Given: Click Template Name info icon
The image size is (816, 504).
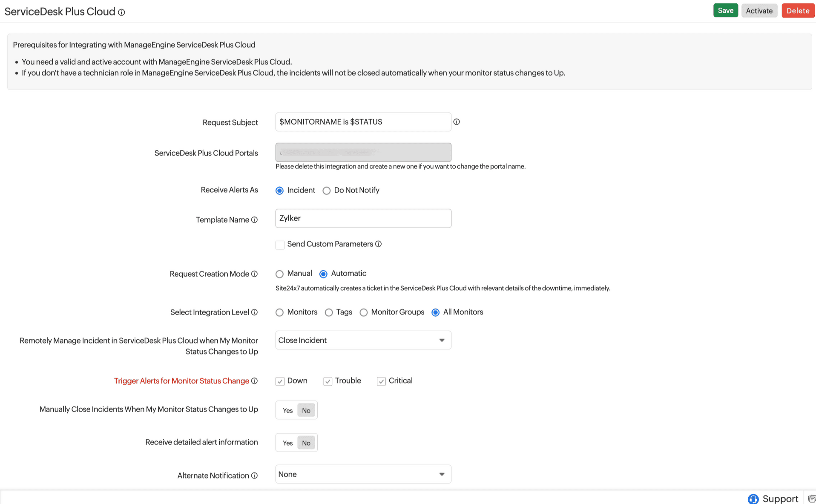Looking at the screenshot, I should (254, 220).
